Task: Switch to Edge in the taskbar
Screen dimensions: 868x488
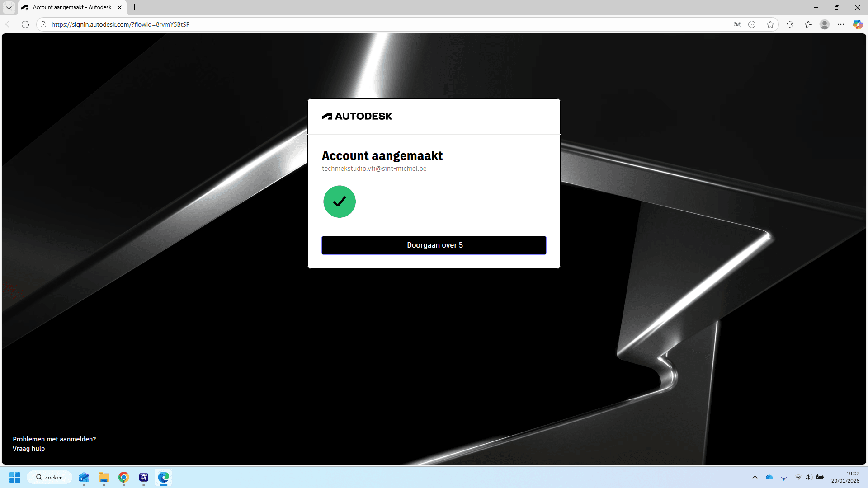Action: tap(164, 477)
